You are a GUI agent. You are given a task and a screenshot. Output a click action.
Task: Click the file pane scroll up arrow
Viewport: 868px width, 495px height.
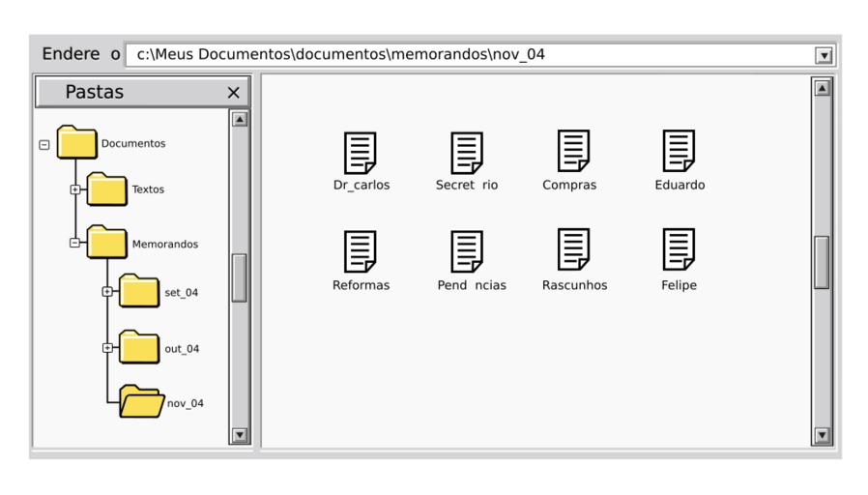pos(822,88)
